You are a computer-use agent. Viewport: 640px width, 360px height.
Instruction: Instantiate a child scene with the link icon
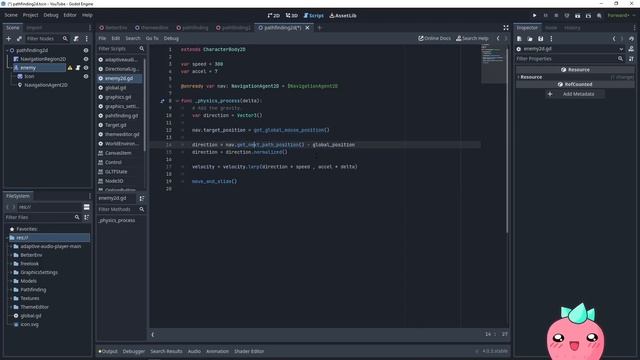pos(19,38)
